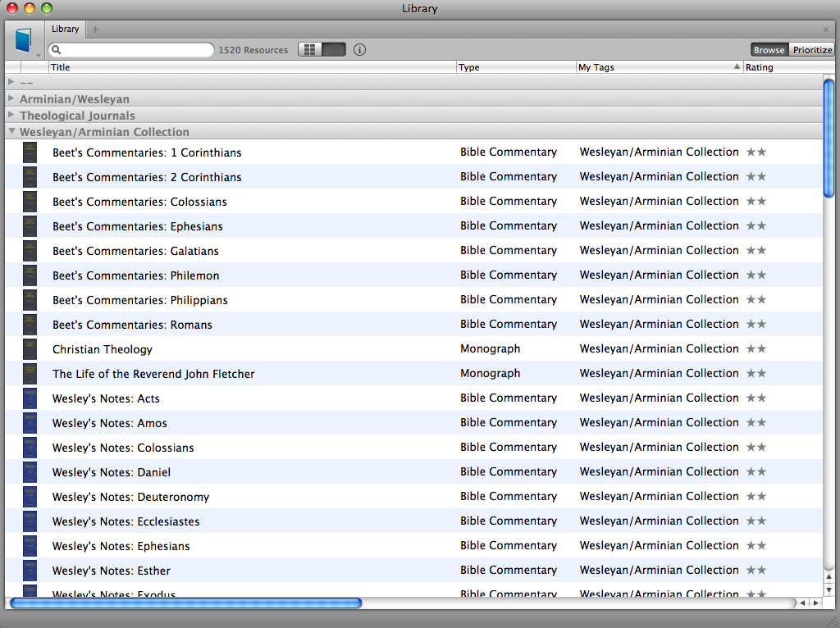Click cover icon of Wesley's Notes: Deuteronomy

tap(30, 498)
